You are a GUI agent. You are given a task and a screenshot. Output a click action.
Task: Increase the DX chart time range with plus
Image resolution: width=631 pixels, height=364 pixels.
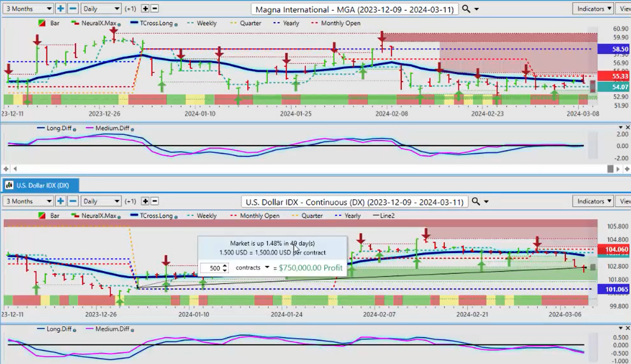coord(60,201)
